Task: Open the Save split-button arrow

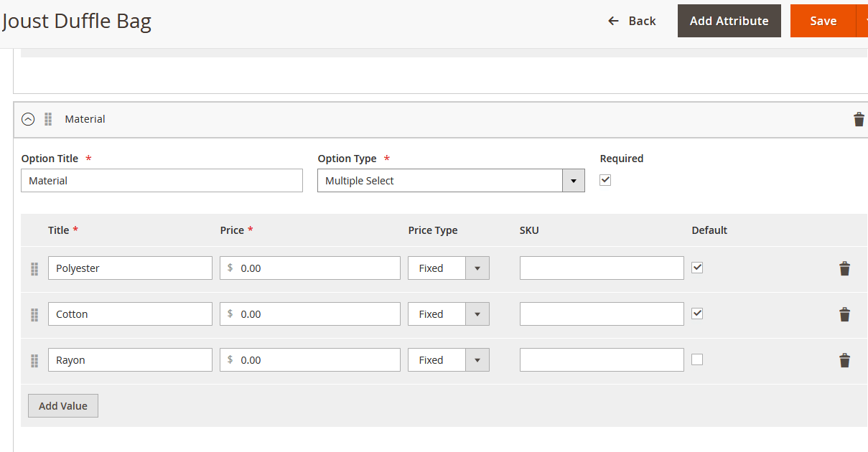Action: click(x=864, y=21)
